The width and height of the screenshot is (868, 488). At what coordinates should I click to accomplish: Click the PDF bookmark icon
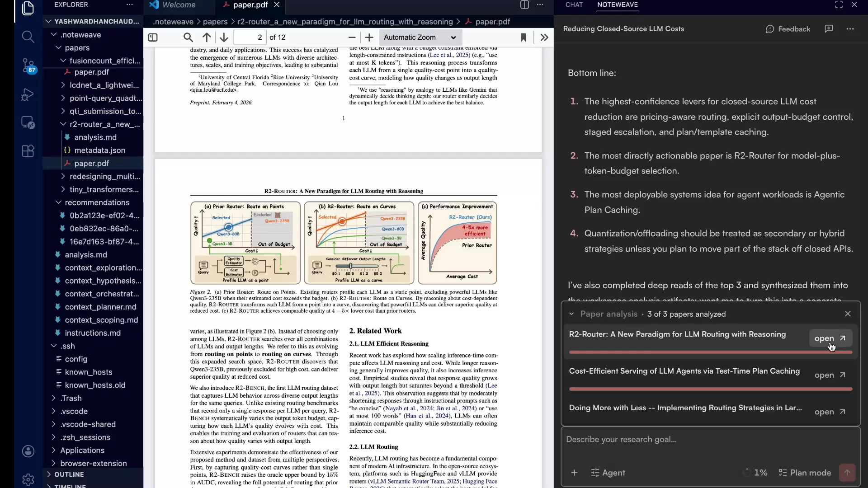524,38
